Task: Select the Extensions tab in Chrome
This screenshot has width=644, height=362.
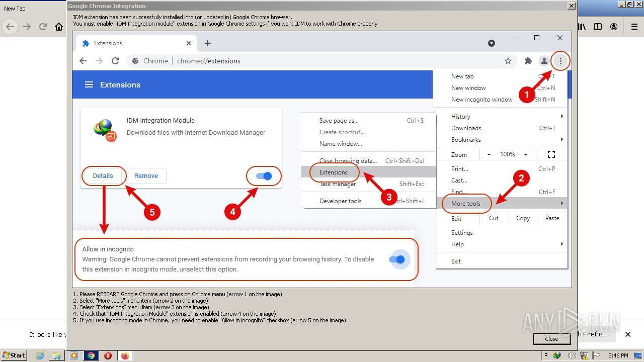Action: pyautogui.click(x=136, y=43)
